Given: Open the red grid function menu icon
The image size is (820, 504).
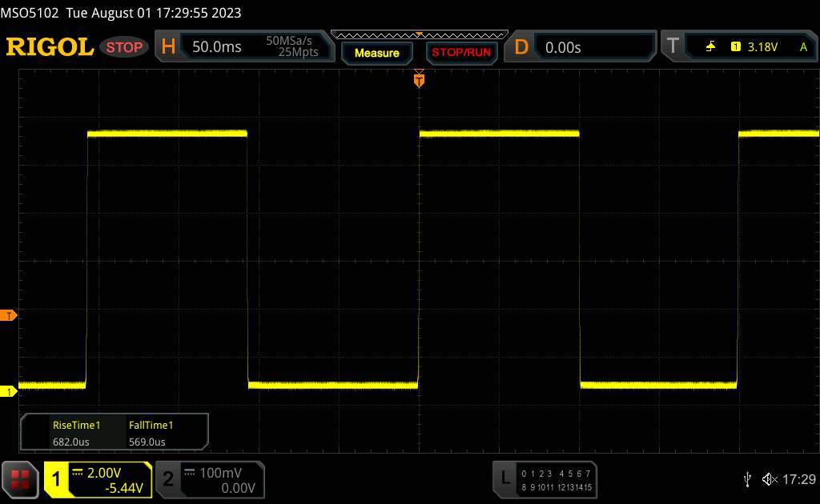Looking at the screenshot, I should tap(20, 479).
